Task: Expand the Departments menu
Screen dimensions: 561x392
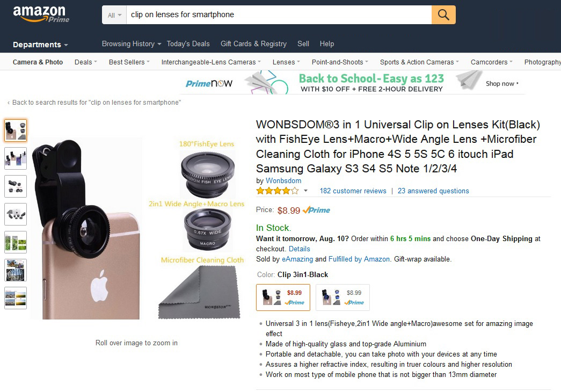Action: coord(40,45)
